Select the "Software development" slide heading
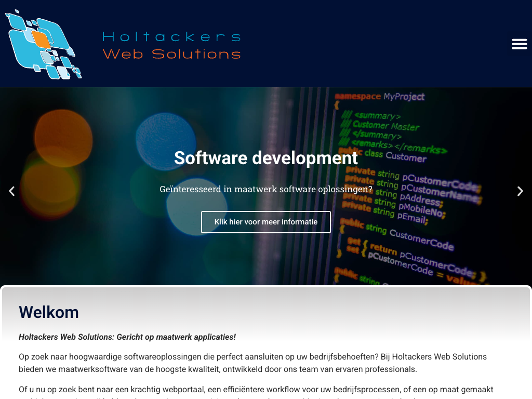The height and width of the screenshot is (399, 532). pos(265,158)
